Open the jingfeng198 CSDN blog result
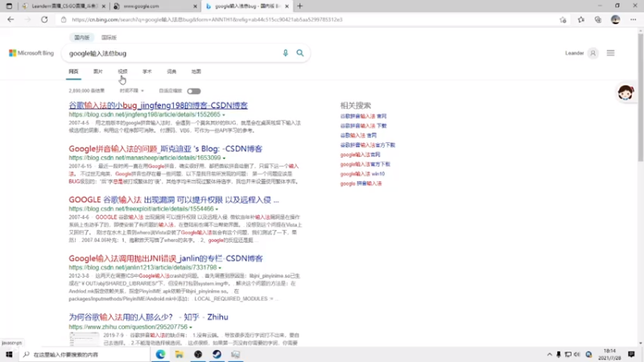 158,105
